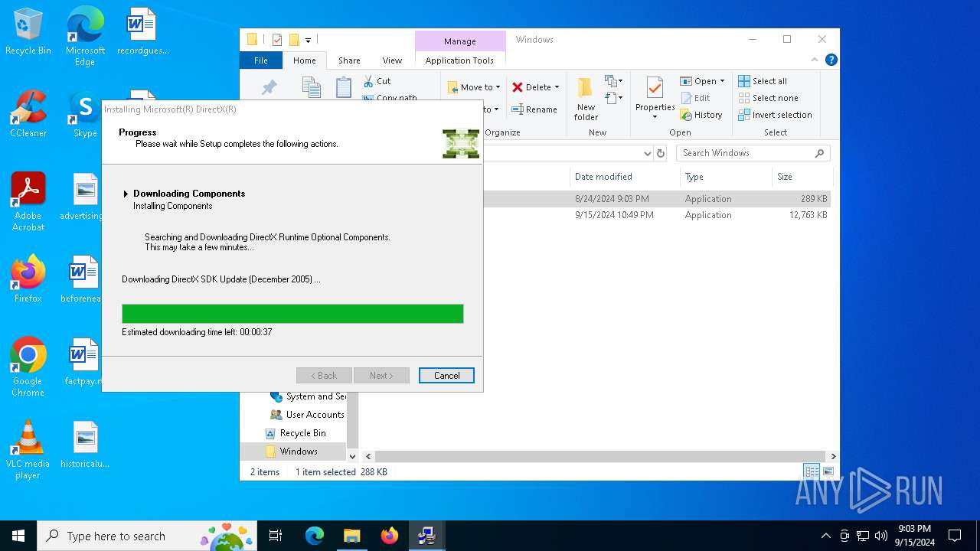Click the green download progress bar
Viewport: 980px width, 551px height.
(x=292, y=314)
